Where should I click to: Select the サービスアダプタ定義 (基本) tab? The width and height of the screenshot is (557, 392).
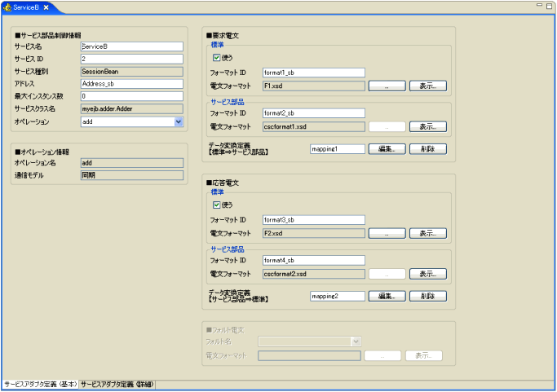click(x=40, y=384)
